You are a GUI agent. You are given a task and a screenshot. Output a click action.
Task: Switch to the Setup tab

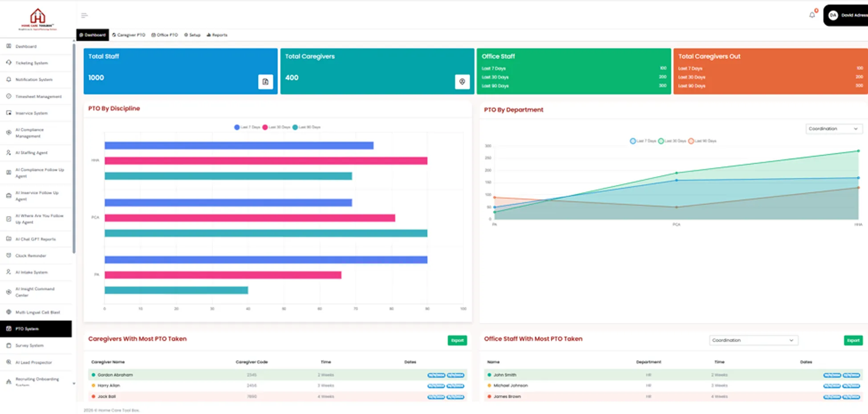pos(192,35)
